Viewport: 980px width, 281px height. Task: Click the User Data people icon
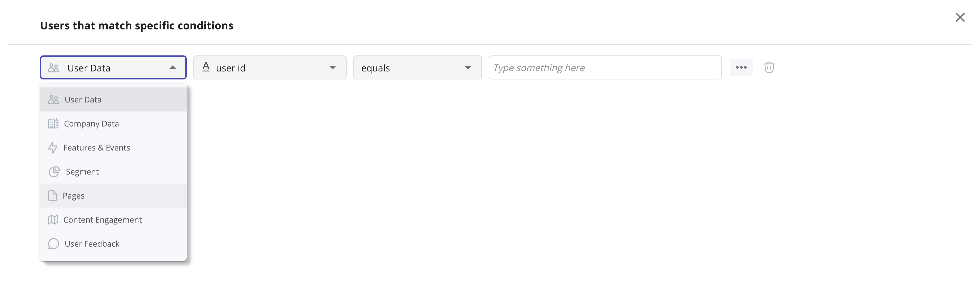point(53,99)
